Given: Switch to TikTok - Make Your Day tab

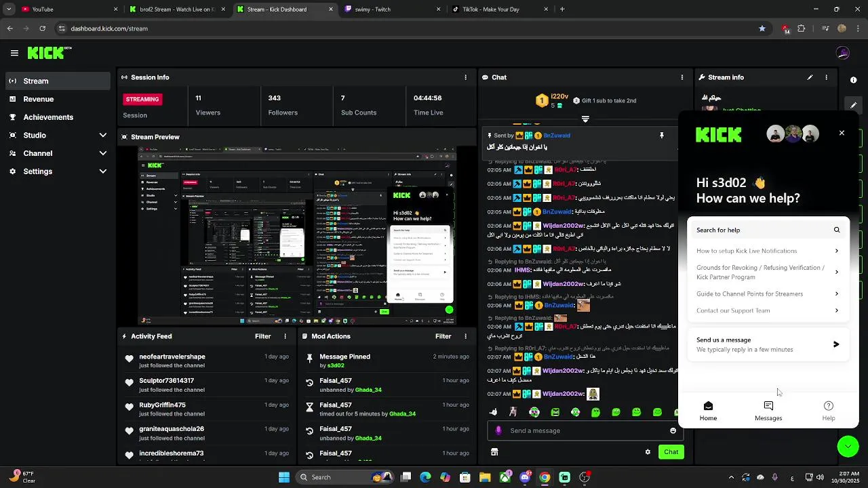Looking at the screenshot, I should click(498, 9).
